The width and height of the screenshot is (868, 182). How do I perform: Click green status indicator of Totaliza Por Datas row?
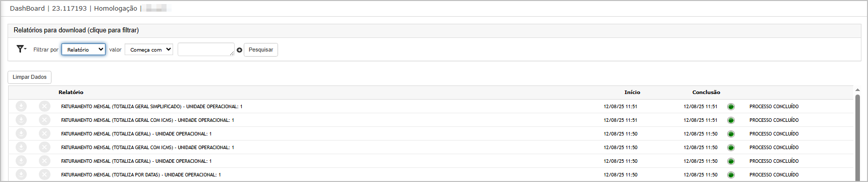731,175
